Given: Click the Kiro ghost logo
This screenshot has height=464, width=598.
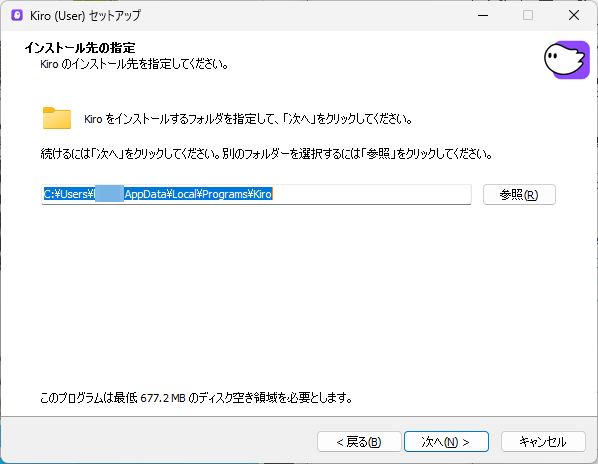Looking at the screenshot, I should click(566, 60).
